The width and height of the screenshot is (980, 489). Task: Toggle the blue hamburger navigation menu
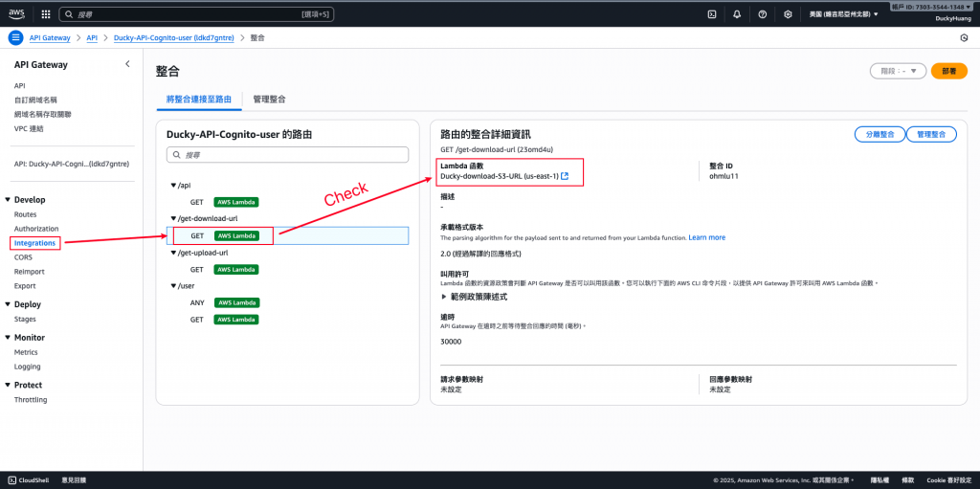(x=15, y=37)
